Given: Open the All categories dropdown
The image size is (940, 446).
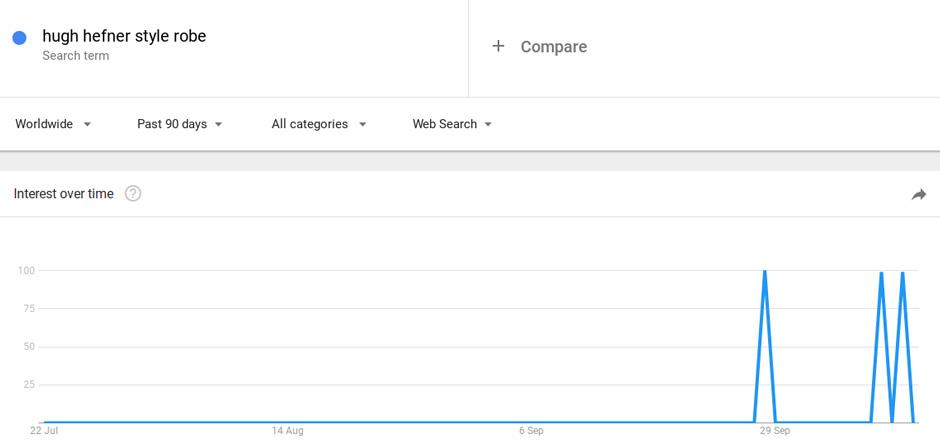Looking at the screenshot, I should coord(318,124).
